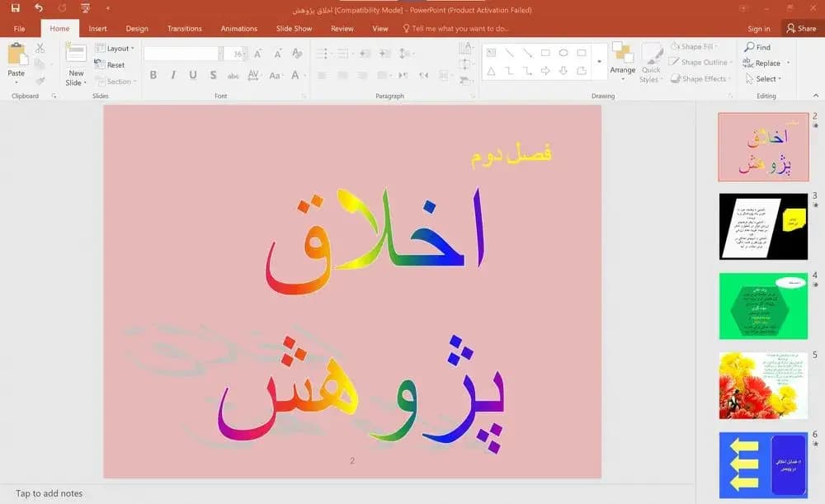Toggle Bold formatting

pyautogui.click(x=153, y=75)
